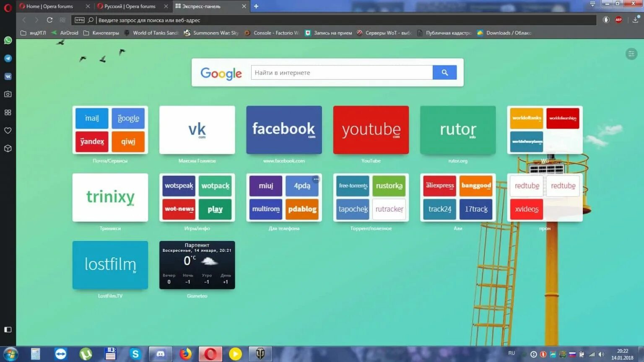Open Extensions cube icon in sidebar
644x362 pixels.
click(x=8, y=148)
